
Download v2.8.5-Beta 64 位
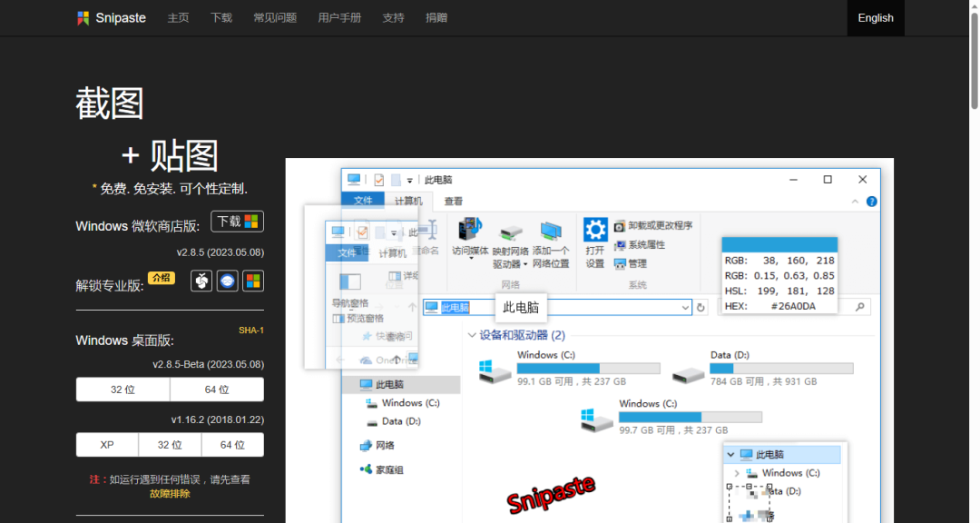[x=217, y=390]
